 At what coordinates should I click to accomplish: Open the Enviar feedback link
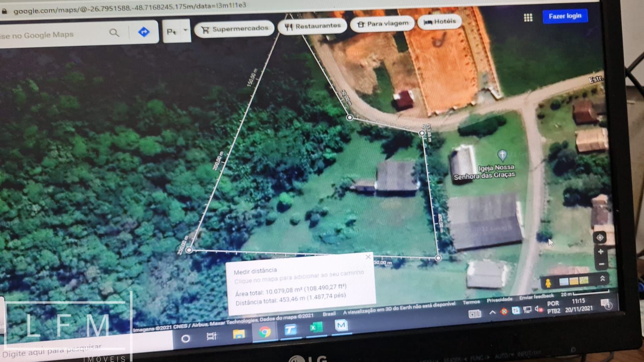pyautogui.click(x=536, y=297)
